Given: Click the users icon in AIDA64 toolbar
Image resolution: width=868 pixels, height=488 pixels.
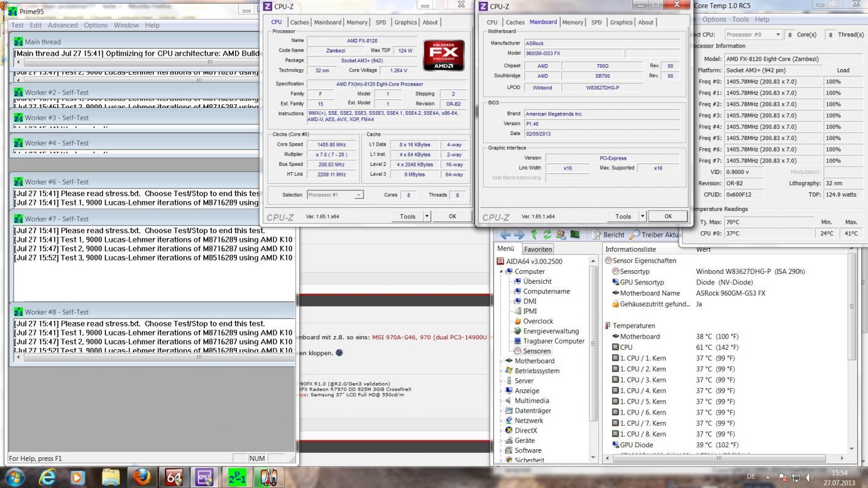Looking at the screenshot, I should pyautogui.click(x=560, y=235).
